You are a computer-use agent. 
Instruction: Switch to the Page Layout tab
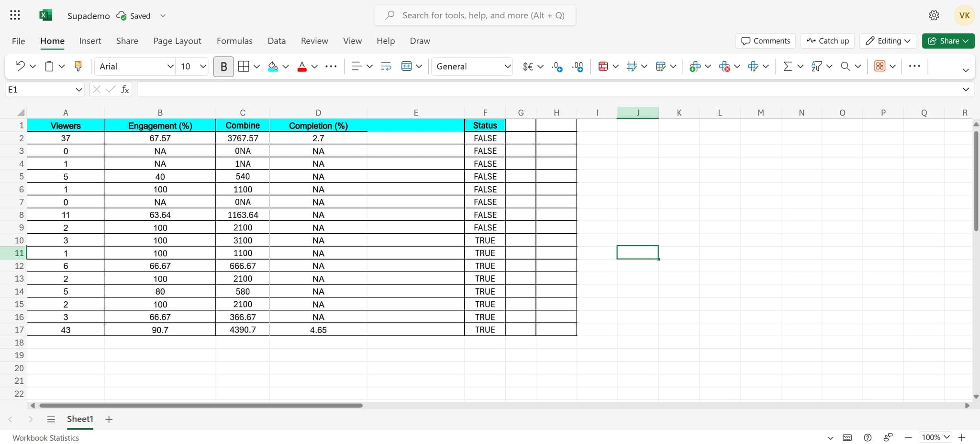click(177, 41)
